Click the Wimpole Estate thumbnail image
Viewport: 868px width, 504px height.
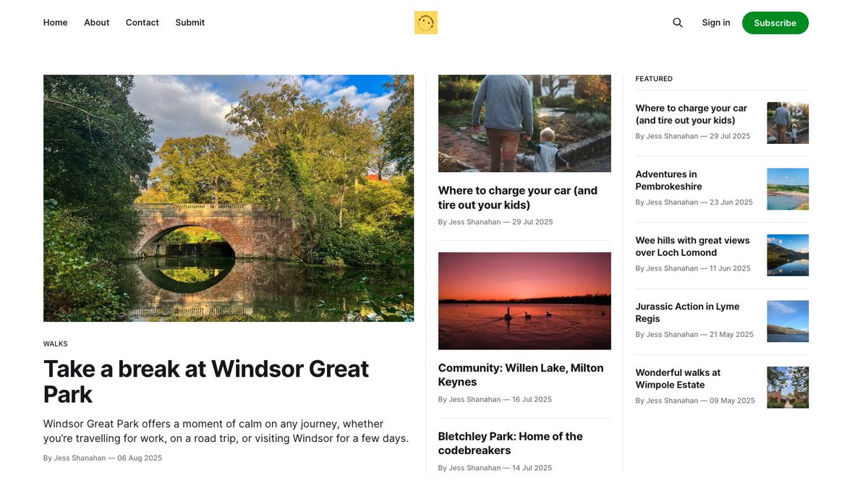tap(788, 388)
